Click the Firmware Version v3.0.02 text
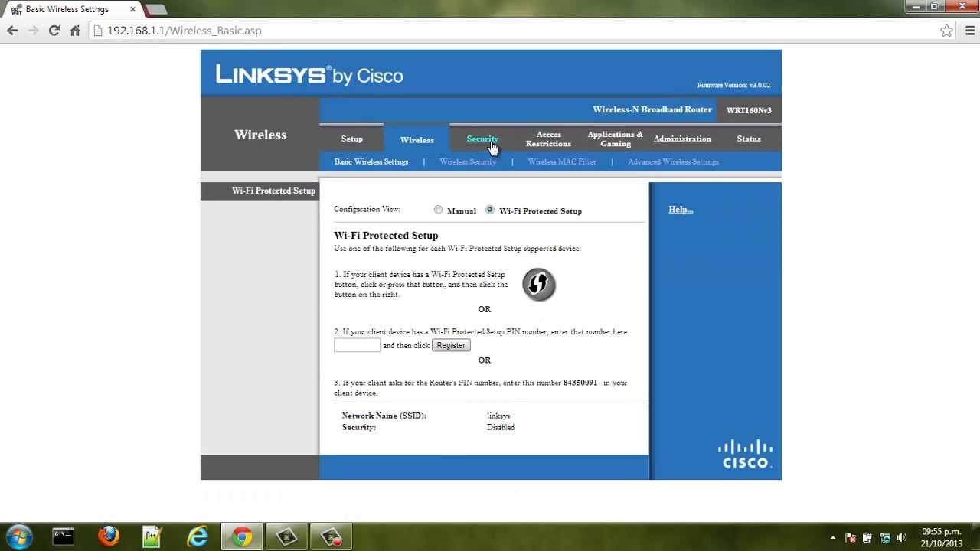The width and height of the screenshot is (980, 551). point(733,86)
